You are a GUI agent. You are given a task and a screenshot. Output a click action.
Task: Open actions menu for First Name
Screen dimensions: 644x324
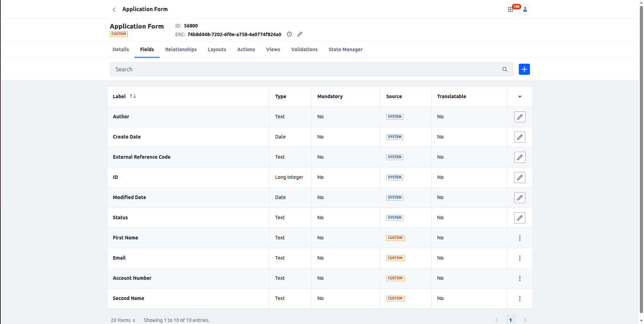pyautogui.click(x=520, y=238)
